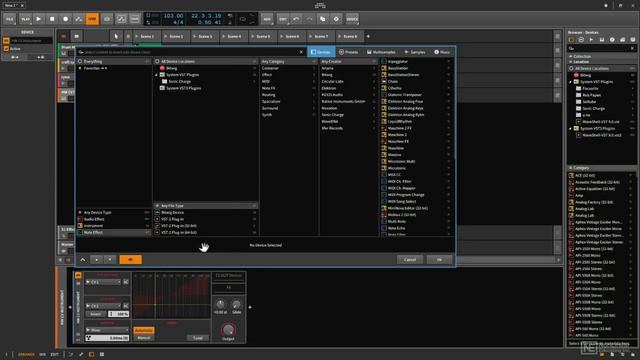Click the transport Record button
This screenshot has width=640, height=360.
coord(65,19)
